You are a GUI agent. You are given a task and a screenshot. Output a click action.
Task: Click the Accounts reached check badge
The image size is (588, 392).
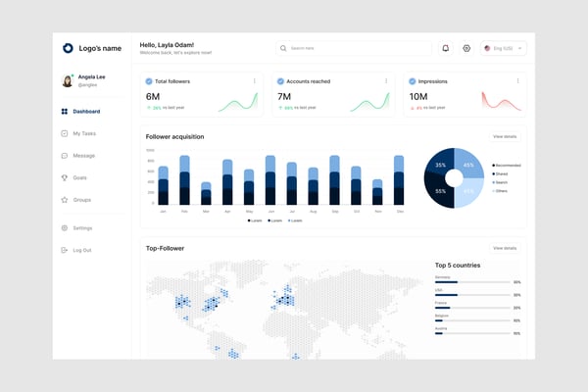[280, 81]
